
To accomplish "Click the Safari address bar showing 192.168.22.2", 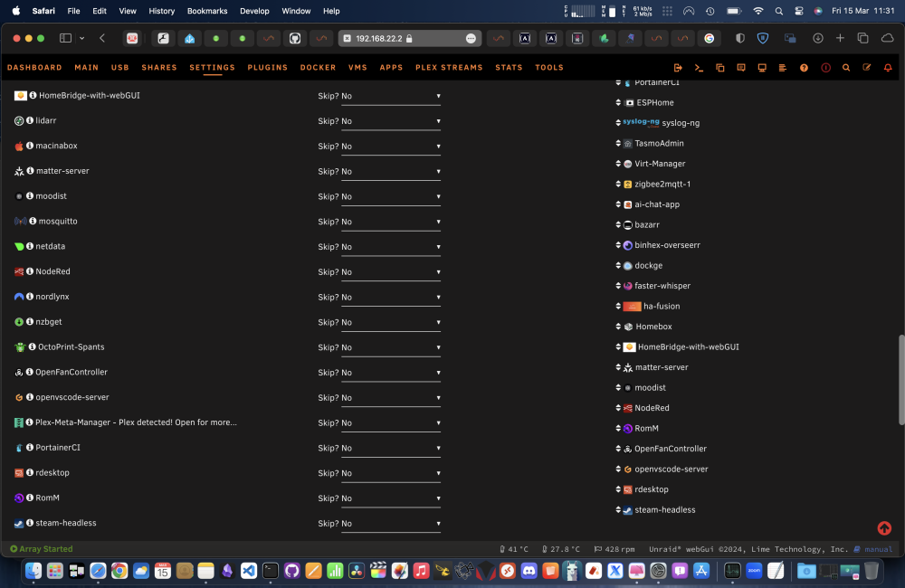I will 409,38.
